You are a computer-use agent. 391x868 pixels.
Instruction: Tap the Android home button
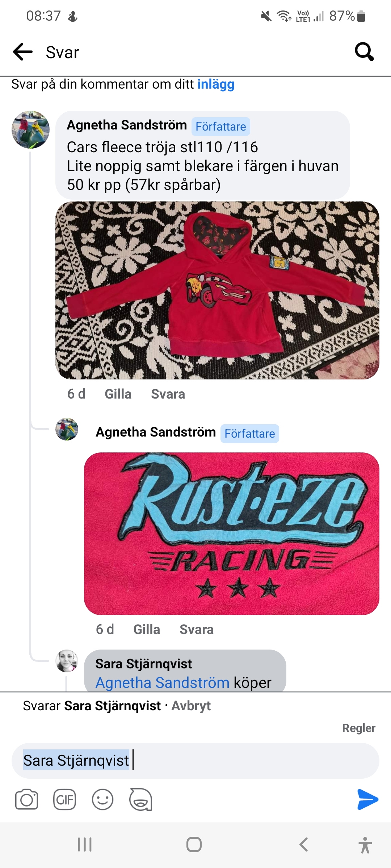[194, 845]
